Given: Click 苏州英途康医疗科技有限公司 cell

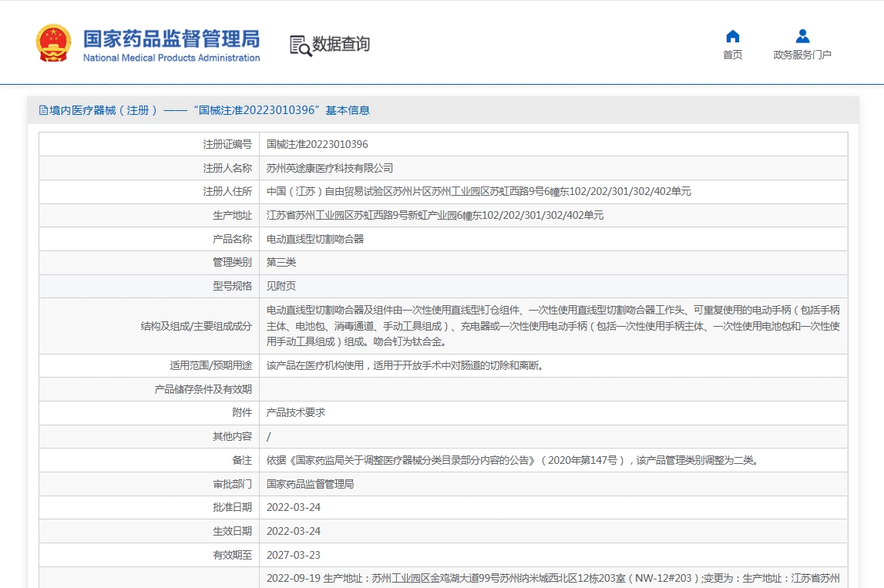Looking at the screenshot, I should pyautogui.click(x=330, y=168).
